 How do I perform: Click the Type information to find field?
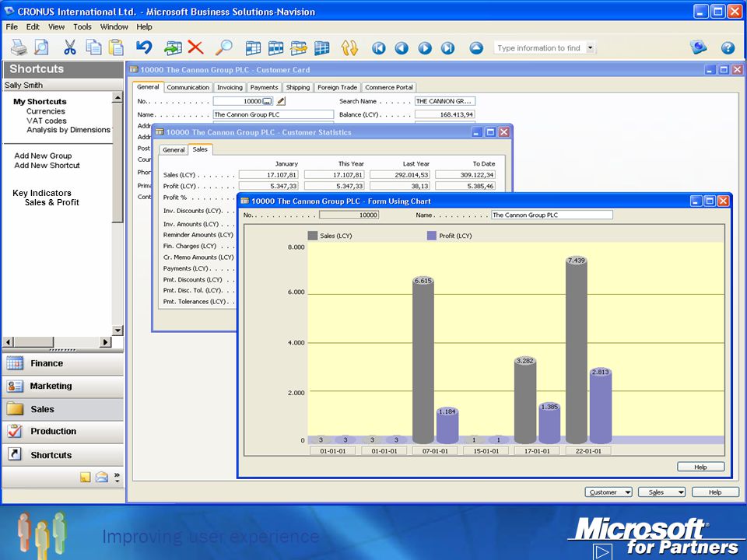coord(538,47)
